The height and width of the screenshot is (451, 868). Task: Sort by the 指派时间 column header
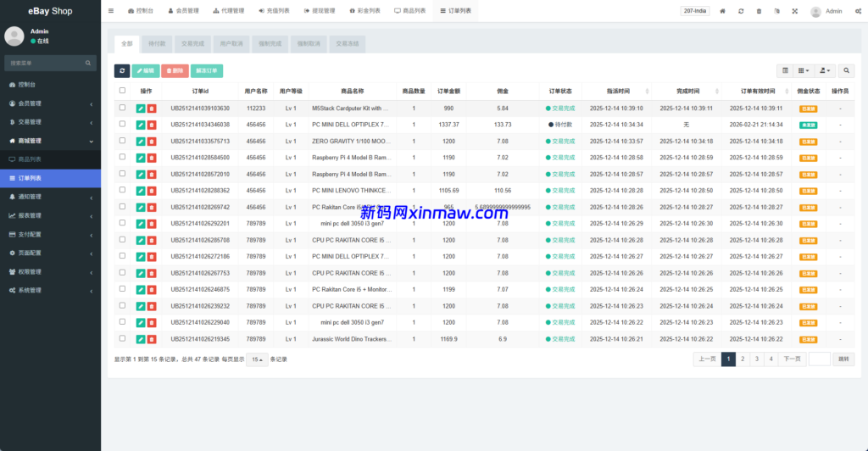tap(617, 92)
